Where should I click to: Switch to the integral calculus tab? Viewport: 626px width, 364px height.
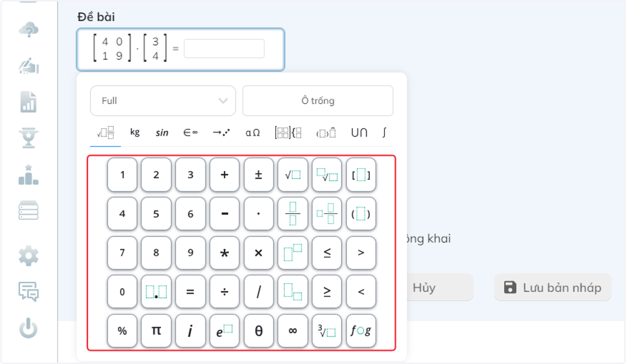(384, 132)
